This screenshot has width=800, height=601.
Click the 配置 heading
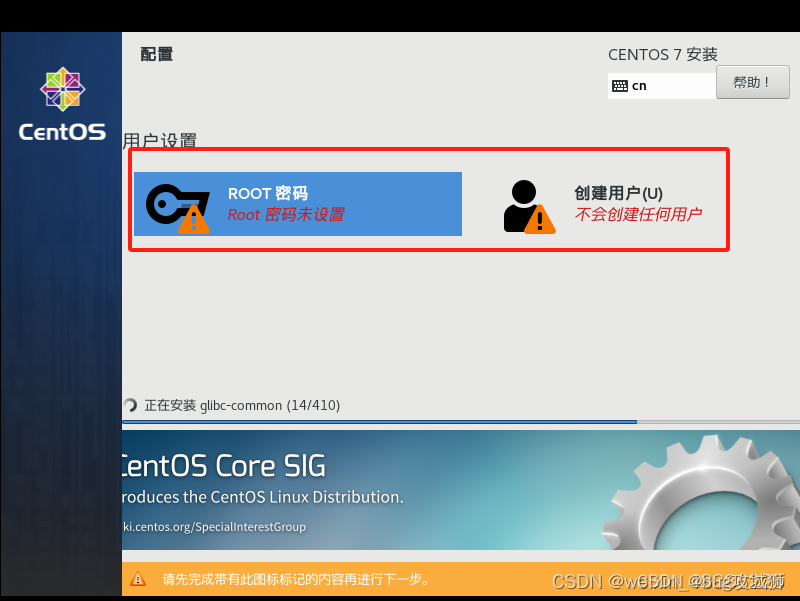point(157,54)
